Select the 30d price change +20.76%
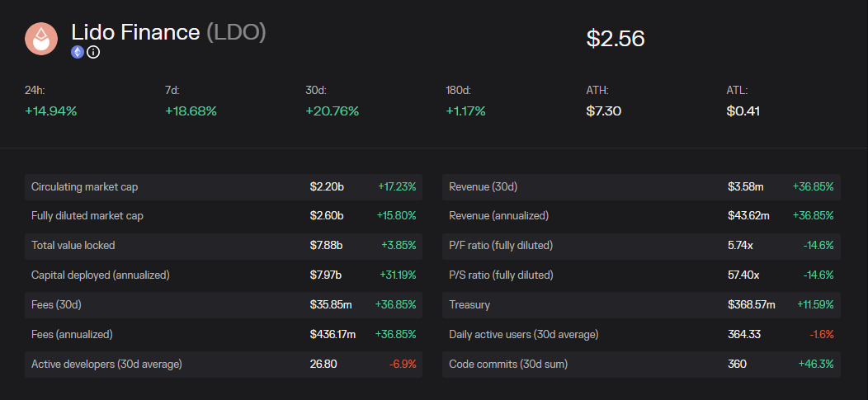 (333, 111)
